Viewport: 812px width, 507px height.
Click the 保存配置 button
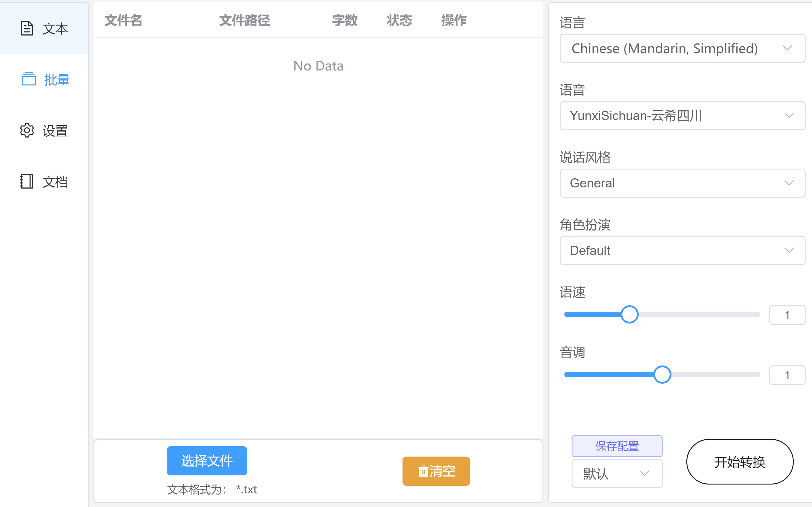(617, 446)
